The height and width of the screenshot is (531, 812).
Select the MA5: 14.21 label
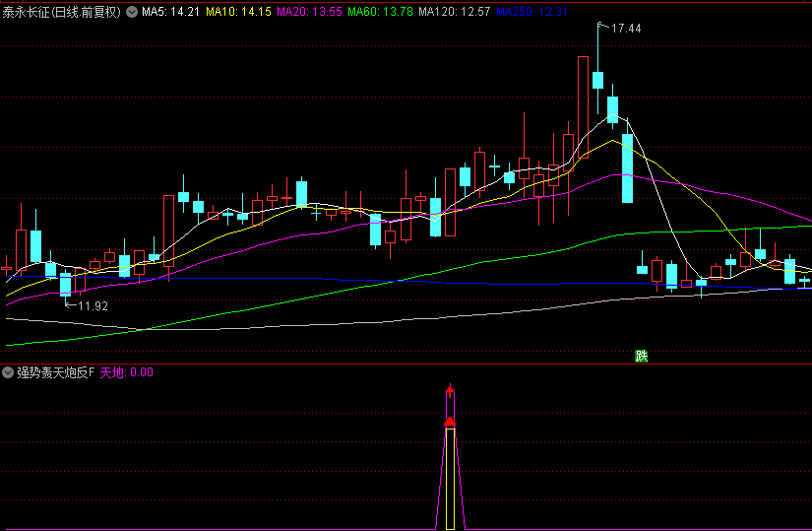coord(171,12)
